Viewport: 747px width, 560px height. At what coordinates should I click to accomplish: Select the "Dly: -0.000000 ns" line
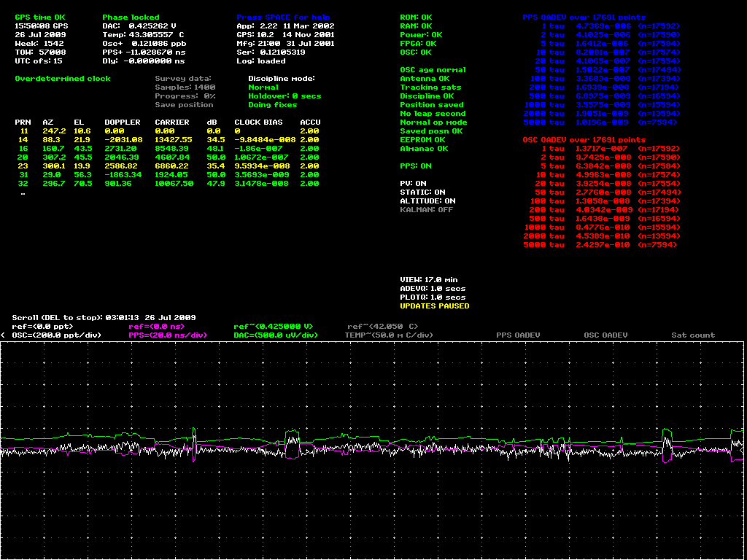(144, 61)
